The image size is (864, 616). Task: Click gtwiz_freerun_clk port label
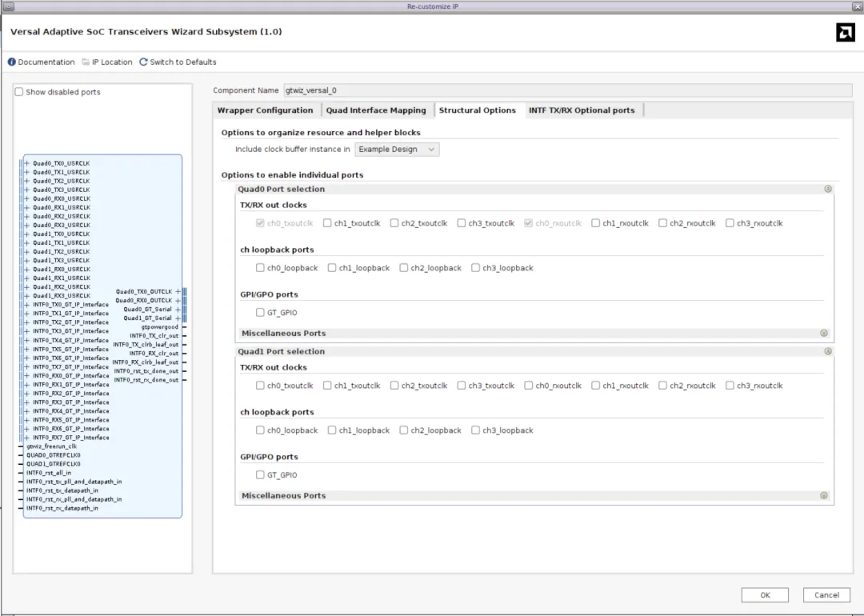[52, 446]
